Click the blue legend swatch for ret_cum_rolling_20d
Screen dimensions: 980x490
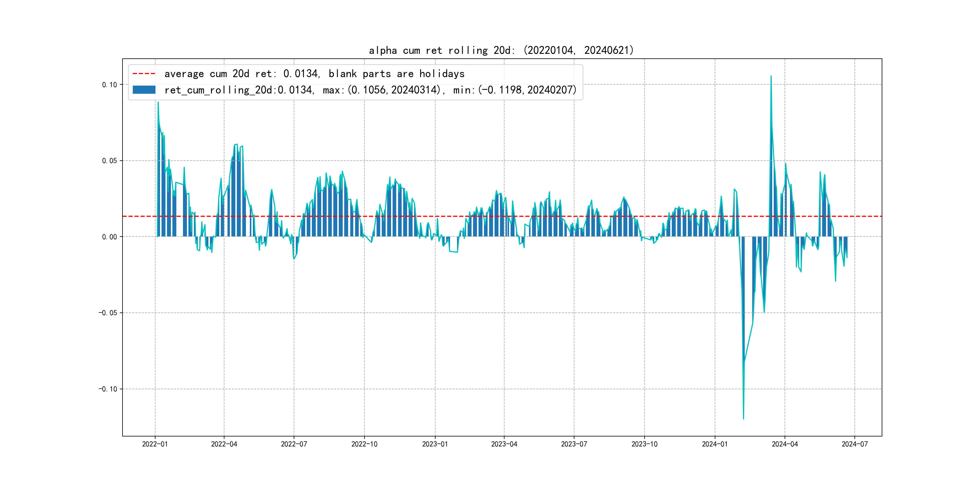pos(144,90)
